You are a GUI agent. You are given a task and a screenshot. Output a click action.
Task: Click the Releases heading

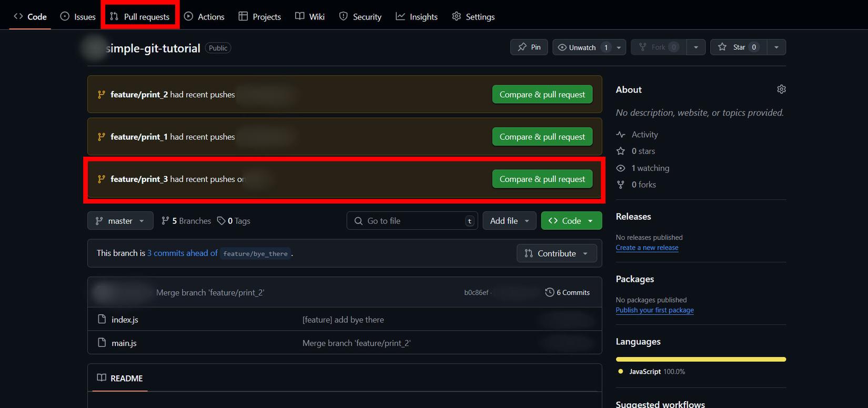633,217
